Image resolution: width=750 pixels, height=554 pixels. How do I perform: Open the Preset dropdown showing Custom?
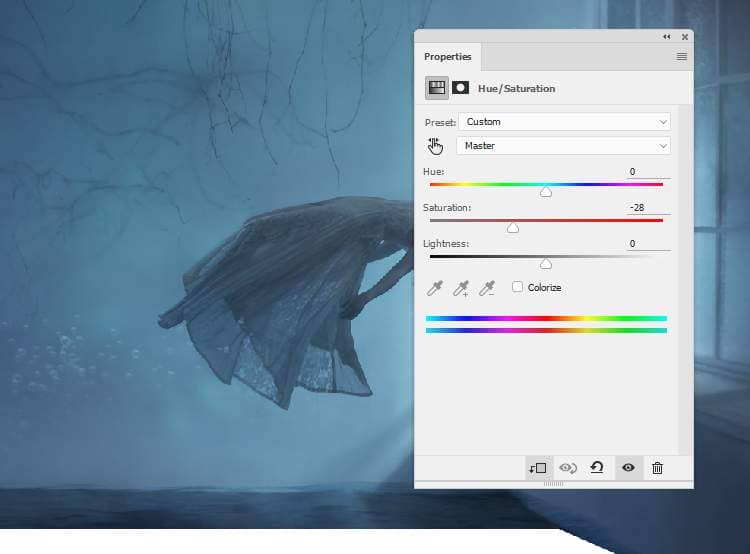[x=564, y=122]
